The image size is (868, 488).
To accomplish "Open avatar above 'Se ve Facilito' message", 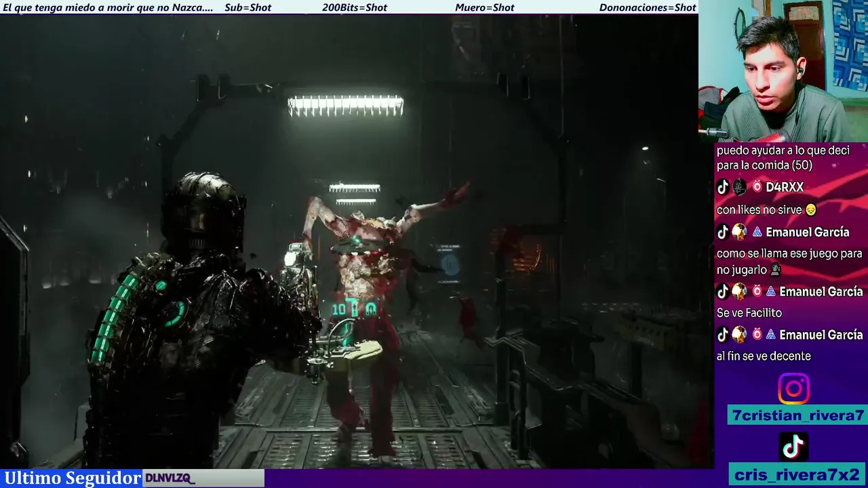I will (x=739, y=292).
